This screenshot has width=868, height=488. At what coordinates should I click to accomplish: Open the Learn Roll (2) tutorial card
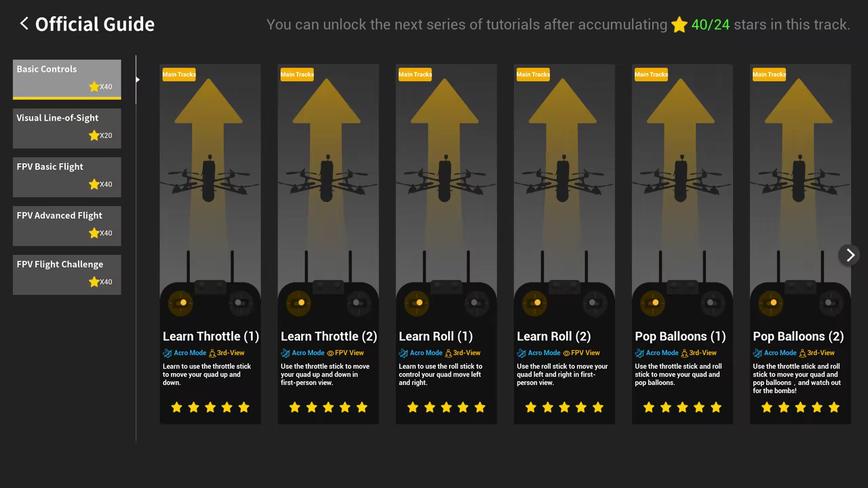564,203
